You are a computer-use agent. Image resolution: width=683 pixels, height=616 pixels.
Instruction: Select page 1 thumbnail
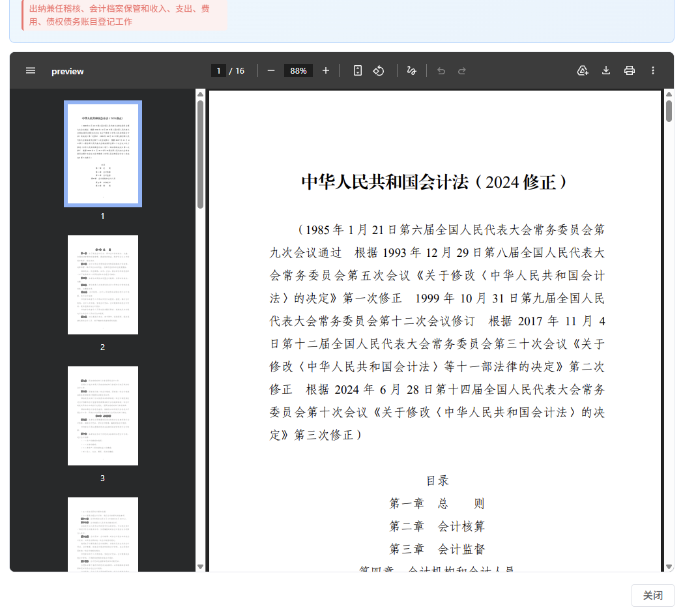pyautogui.click(x=103, y=154)
